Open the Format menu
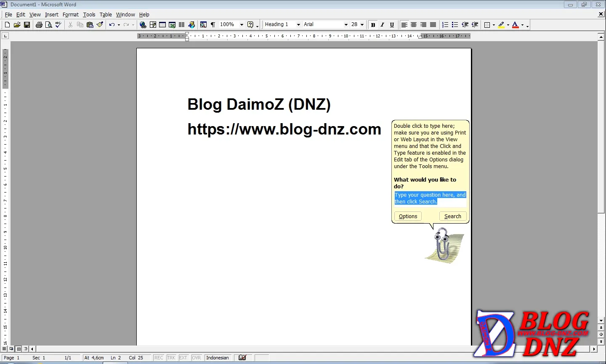 (x=70, y=15)
